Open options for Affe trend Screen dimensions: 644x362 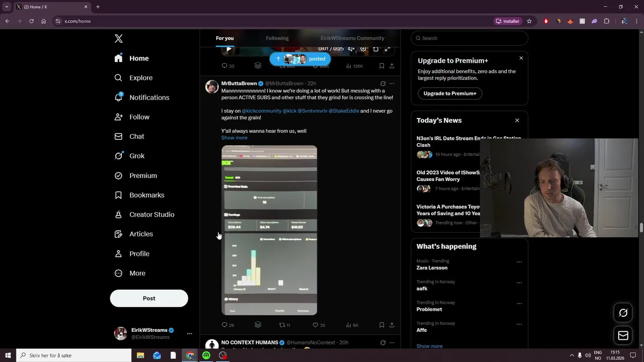(519, 324)
